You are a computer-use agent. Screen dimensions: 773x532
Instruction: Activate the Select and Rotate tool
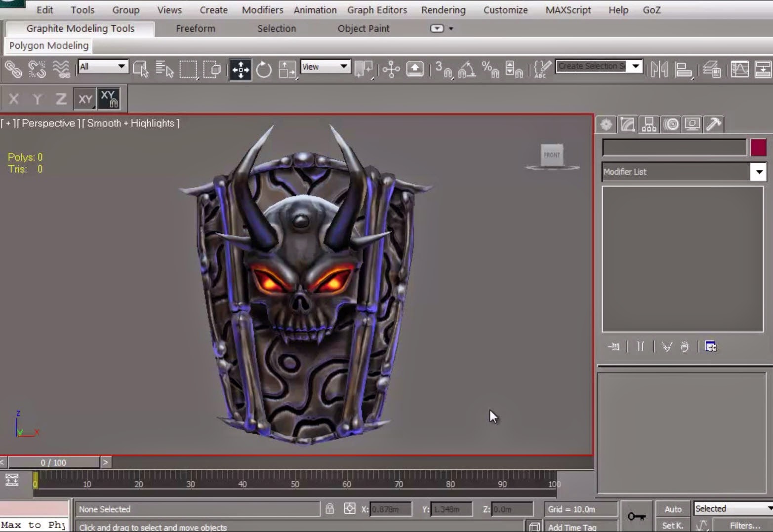coord(264,69)
